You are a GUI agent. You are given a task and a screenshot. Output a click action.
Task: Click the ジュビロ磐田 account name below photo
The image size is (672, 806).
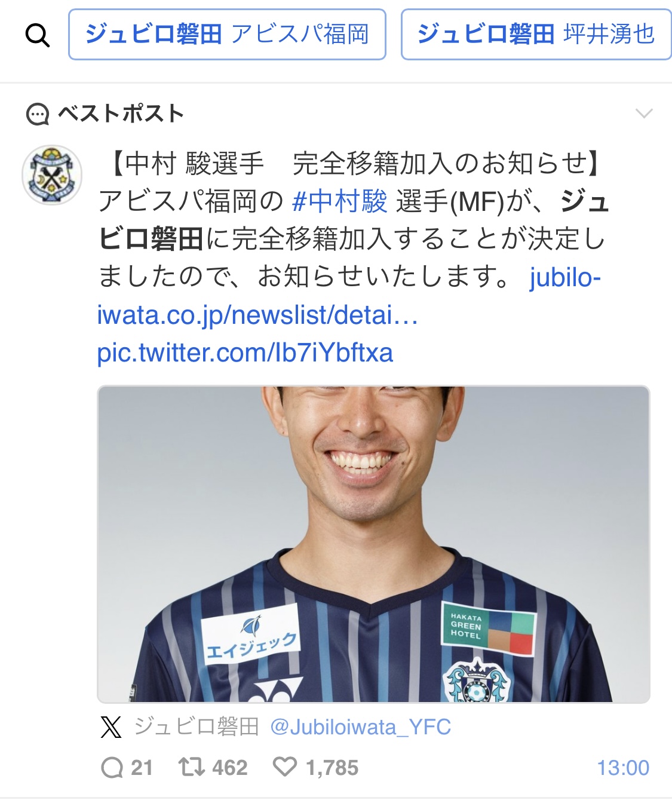197,727
